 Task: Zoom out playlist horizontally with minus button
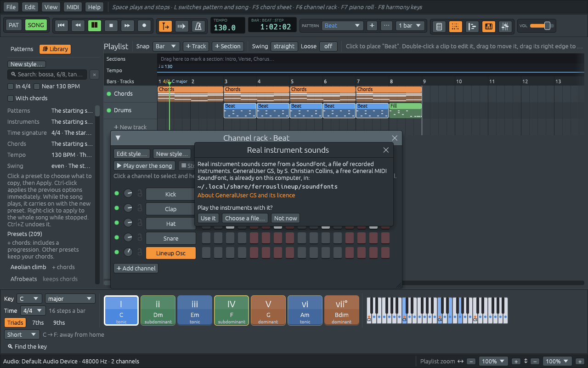471,362
